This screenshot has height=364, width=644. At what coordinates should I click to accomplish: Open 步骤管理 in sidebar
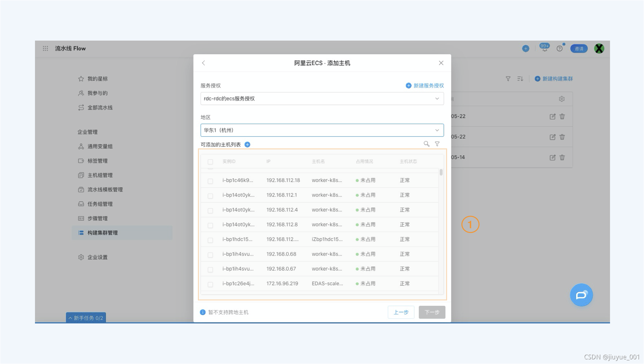tap(97, 218)
